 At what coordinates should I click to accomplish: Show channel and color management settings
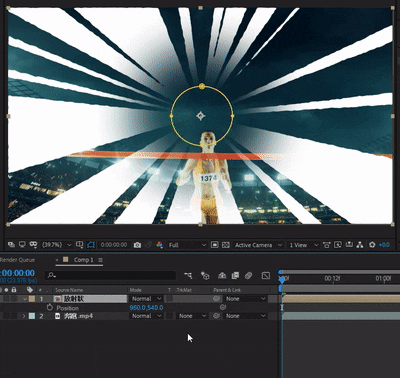tap(159, 245)
